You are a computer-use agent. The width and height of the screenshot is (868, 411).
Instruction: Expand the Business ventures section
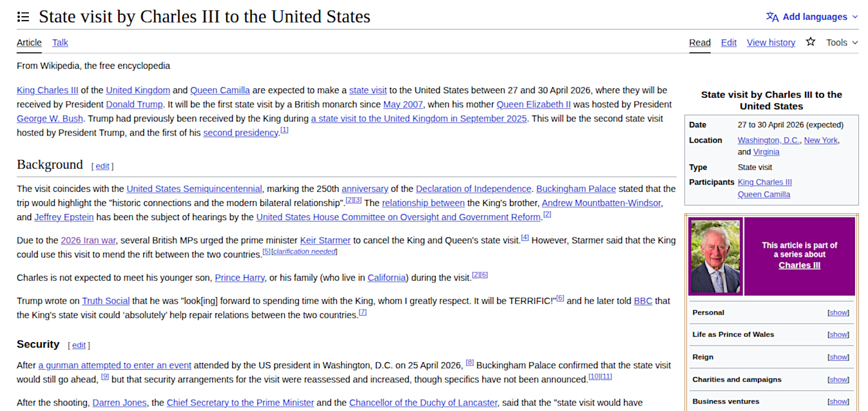coord(838,402)
